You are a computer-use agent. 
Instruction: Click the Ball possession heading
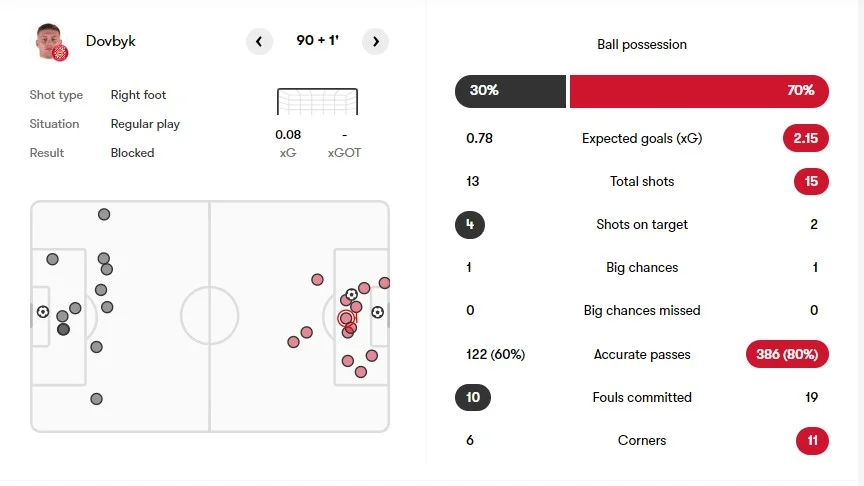pos(641,45)
